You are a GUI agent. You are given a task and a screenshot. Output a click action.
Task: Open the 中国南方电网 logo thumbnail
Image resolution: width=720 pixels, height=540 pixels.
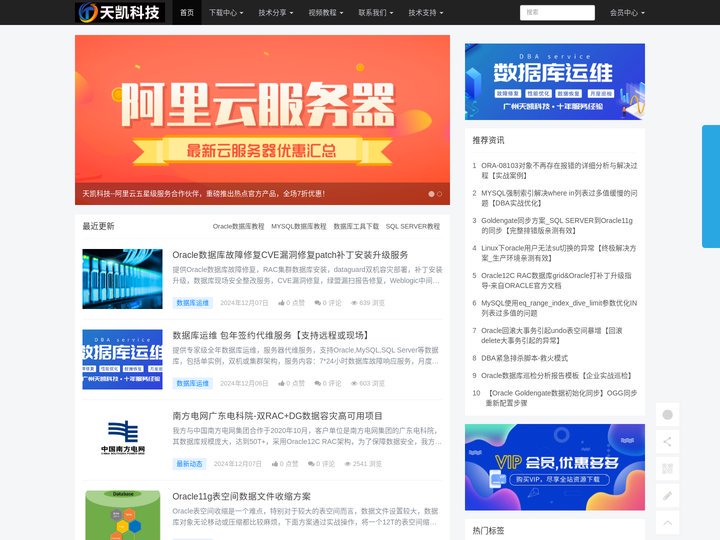click(x=122, y=439)
